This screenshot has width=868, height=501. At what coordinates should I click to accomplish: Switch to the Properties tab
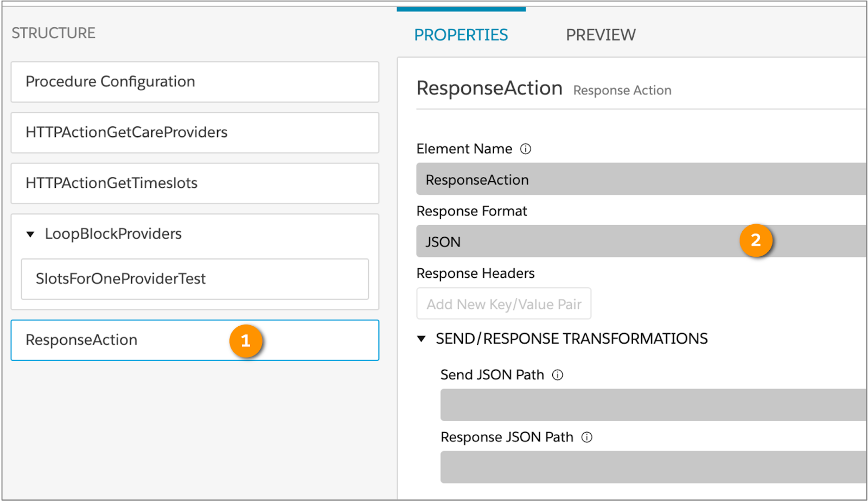pos(461,35)
